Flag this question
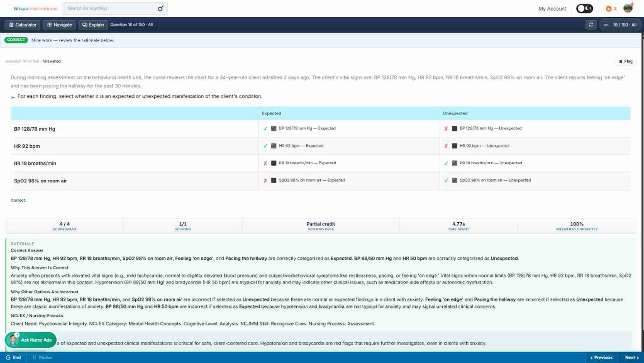The width and height of the screenshot is (644, 363). pos(626,61)
